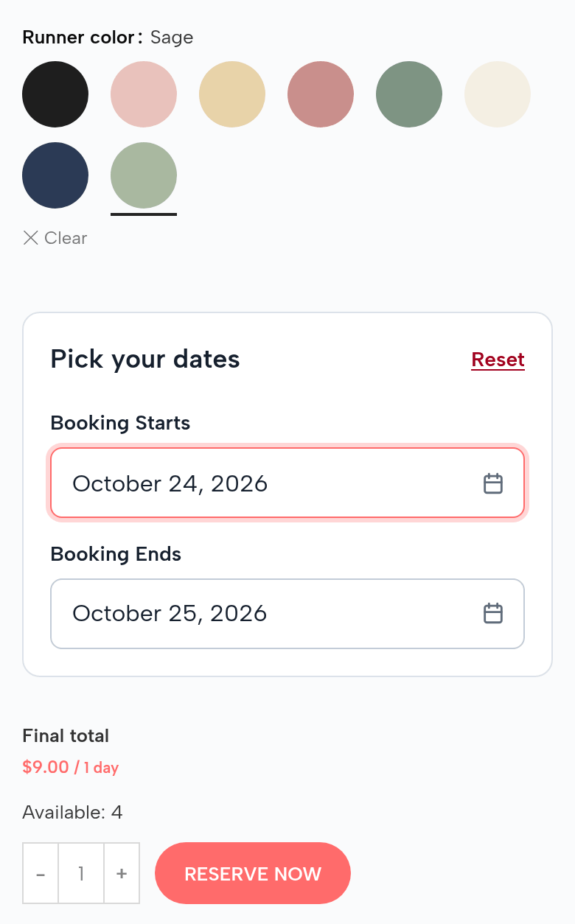Click the selected Sage color swatch
Image resolution: width=575 pixels, height=924 pixels.
(x=144, y=175)
